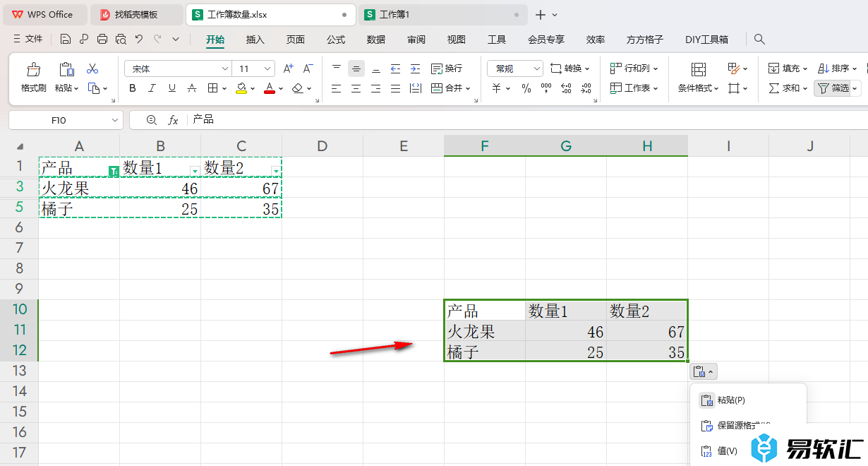Click the Undo arrow icon
Viewport: 868px width, 466px height.
(139, 39)
